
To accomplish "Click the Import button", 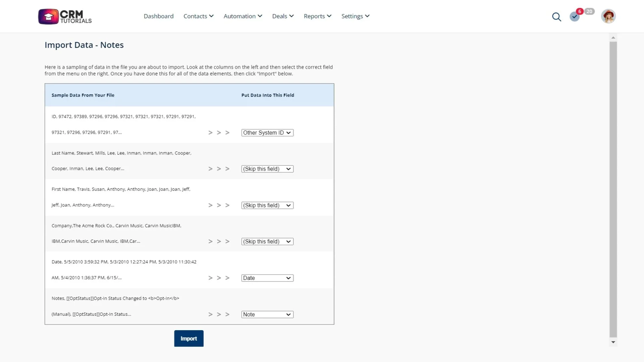I will 189,339.
